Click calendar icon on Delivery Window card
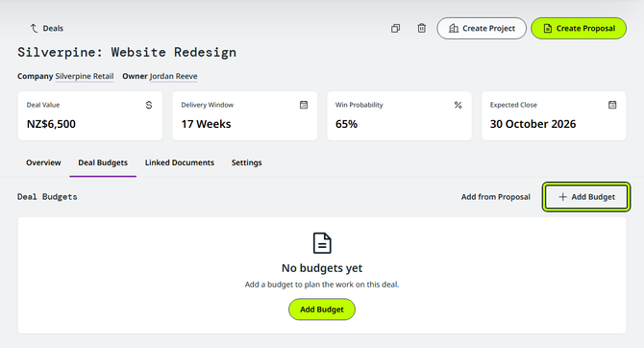Viewport: 644px width, 348px height. pyautogui.click(x=304, y=105)
